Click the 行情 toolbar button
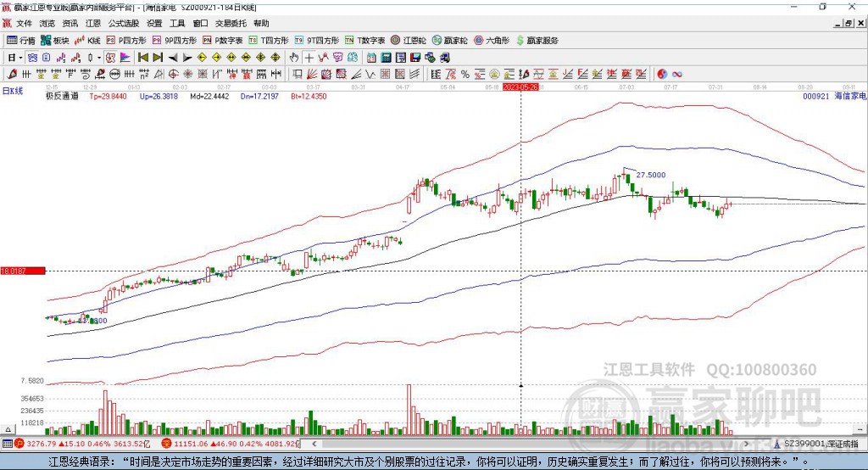 [20, 41]
